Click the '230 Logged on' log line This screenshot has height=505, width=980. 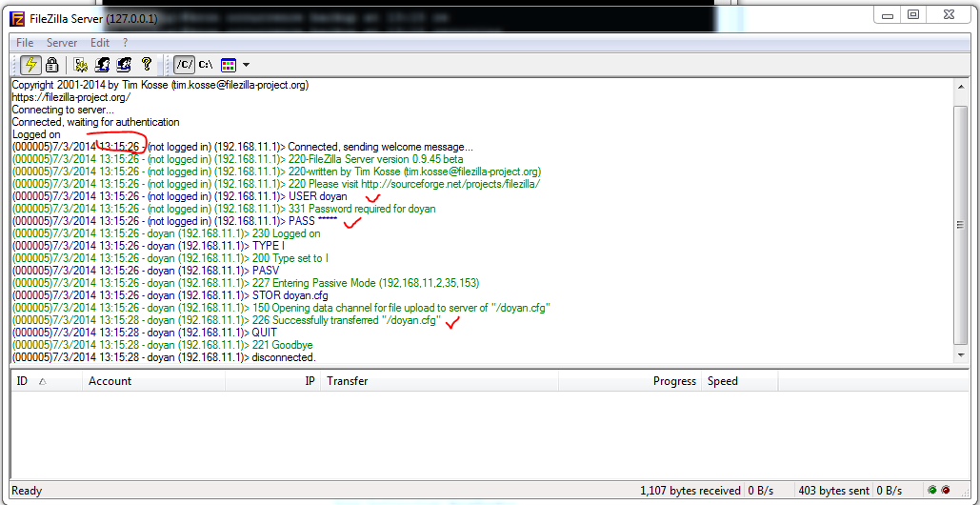(x=167, y=233)
